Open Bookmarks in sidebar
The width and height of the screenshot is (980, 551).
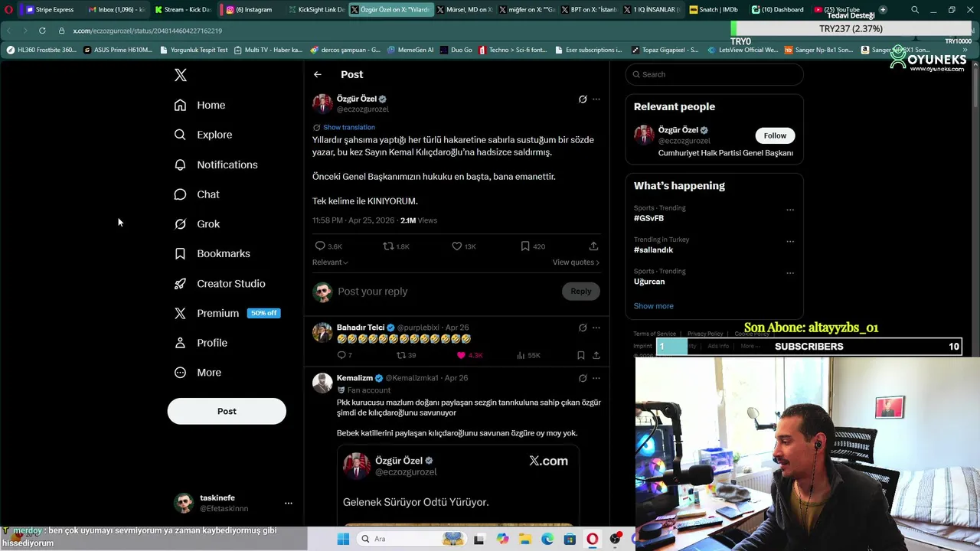coord(212,253)
